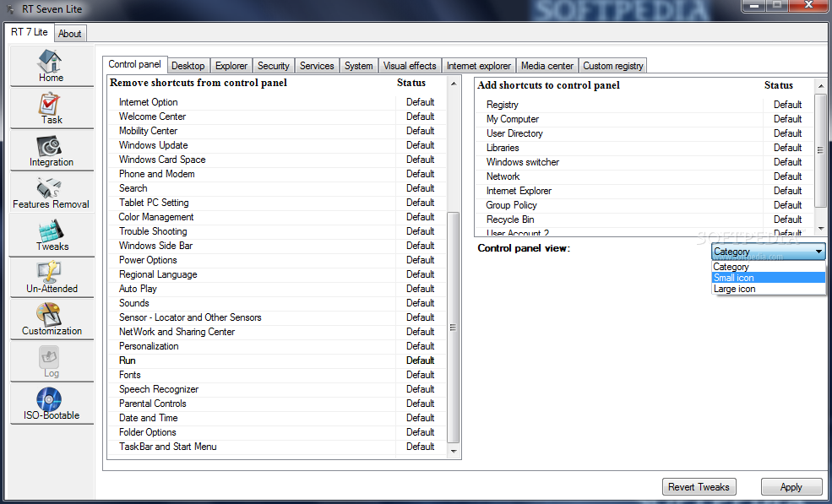Open the Desktop tab

coord(188,66)
